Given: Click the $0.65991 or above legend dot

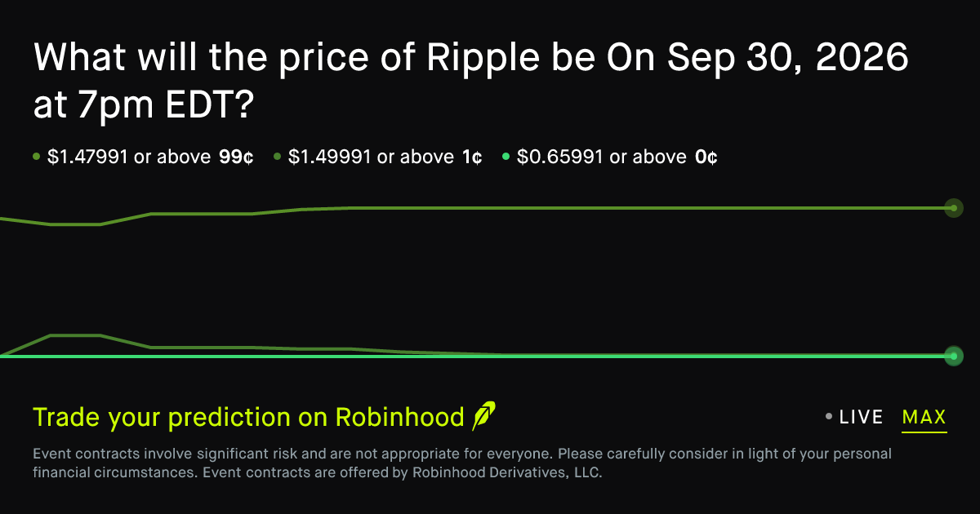Looking at the screenshot, I should pos(506,157).
